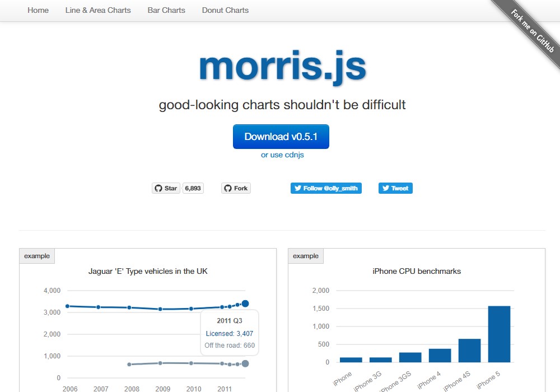Select the iPhone 4S benchmark bar
Image resolution: width=560 pixels, height=392 pixels.
[x=469, y=351]
